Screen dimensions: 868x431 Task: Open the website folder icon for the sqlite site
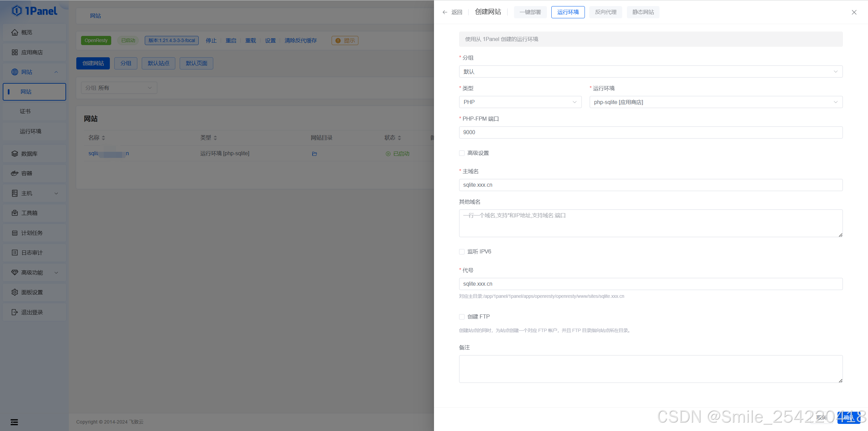[314, 154]
